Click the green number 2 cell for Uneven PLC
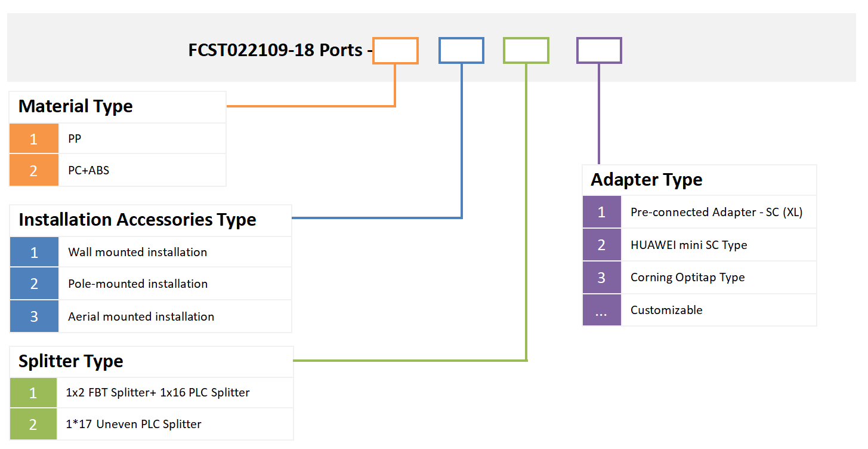The image size is (868, 449). [x=33, y=424]
